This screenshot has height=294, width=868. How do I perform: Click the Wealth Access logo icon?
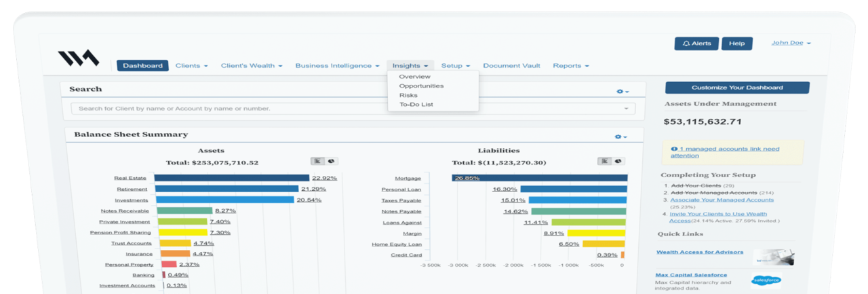78,58
